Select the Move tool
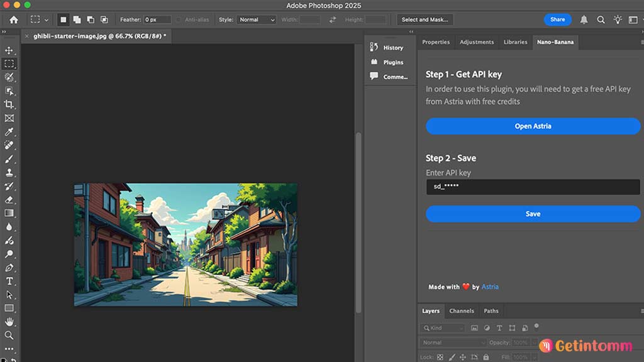Image resolution: width=644 pixels, height=362 pixels. [9, 50]
